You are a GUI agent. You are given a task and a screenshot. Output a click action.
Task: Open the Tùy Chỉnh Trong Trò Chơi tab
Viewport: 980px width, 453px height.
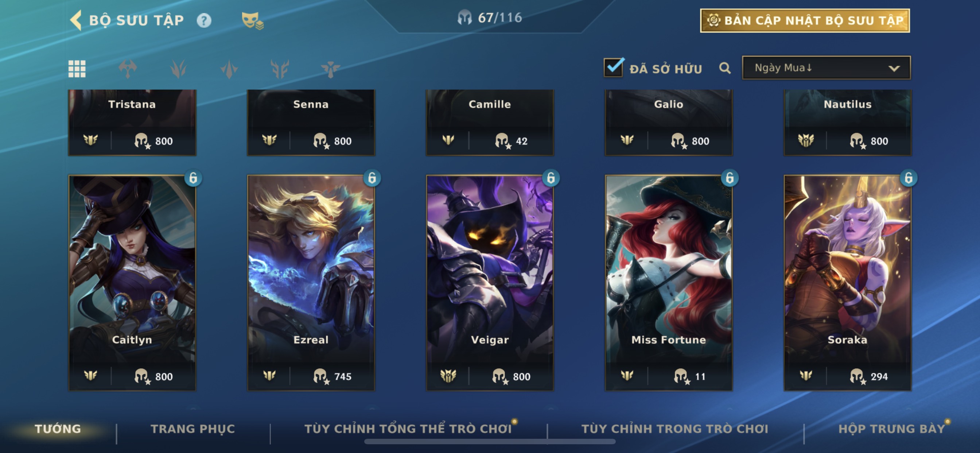(675, 429)
